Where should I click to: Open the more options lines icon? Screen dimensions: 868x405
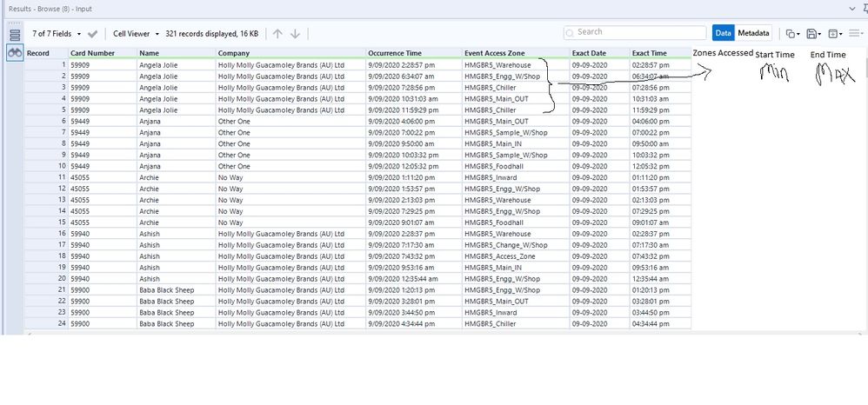point(856,34)
